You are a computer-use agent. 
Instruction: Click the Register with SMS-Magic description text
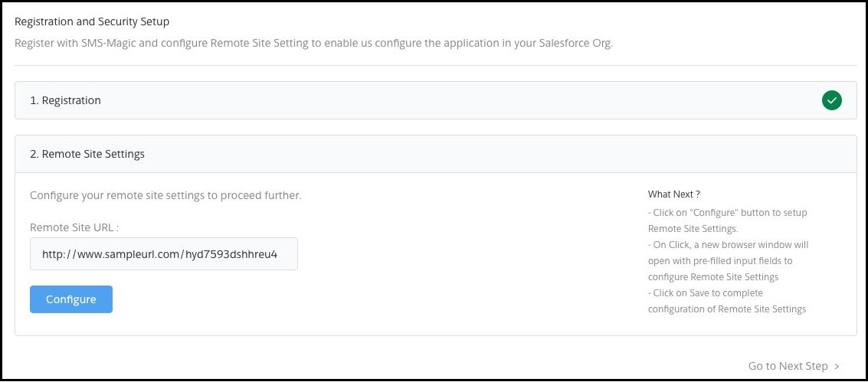(314, 44)
